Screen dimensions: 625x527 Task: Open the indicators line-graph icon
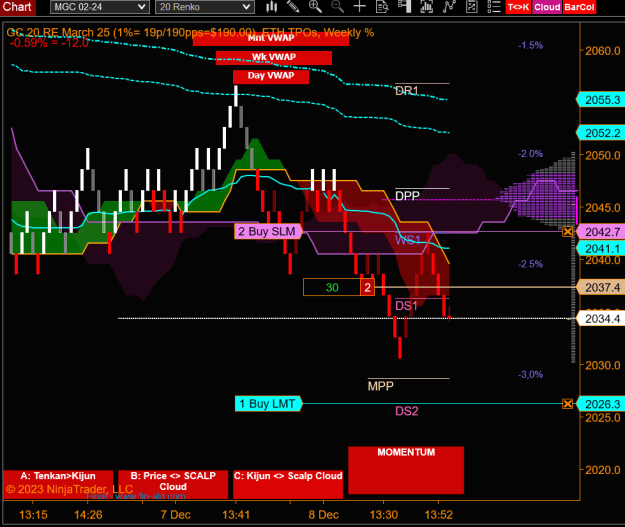pos(449,7)
